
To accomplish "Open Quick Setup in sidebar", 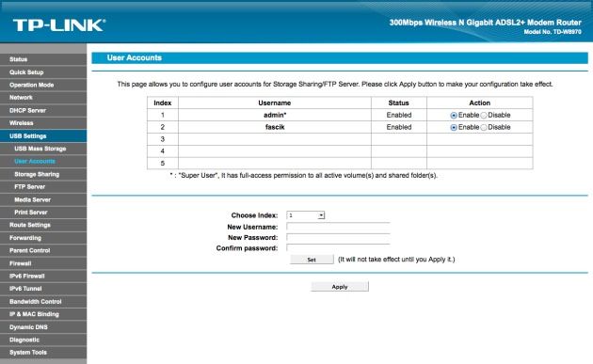I will coord(43,72).
